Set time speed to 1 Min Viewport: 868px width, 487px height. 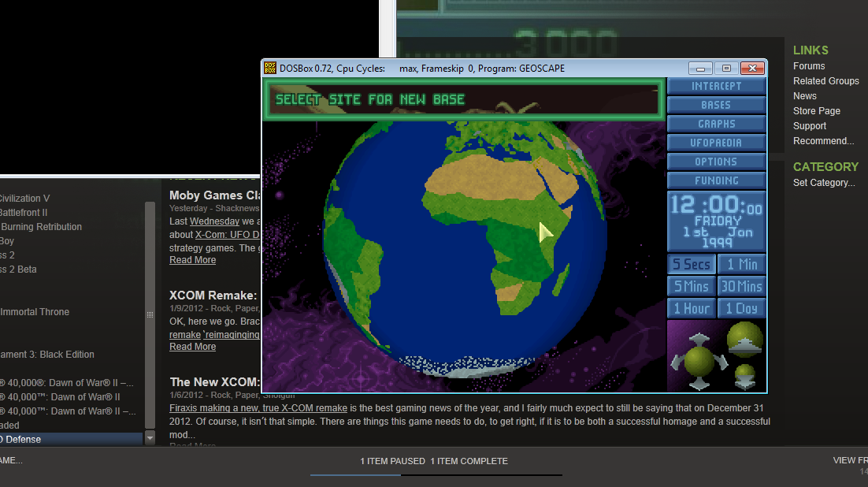pos(742,264)
